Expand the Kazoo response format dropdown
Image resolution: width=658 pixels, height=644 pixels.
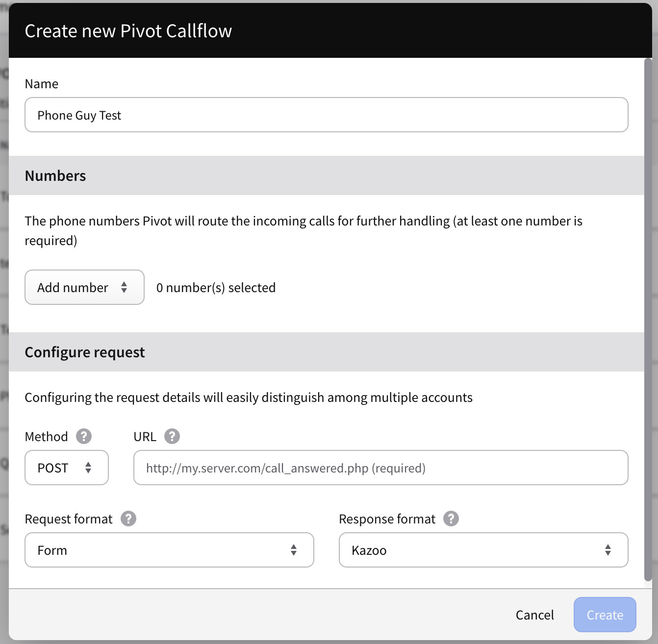pyautogui.click(x=483, y=550)
